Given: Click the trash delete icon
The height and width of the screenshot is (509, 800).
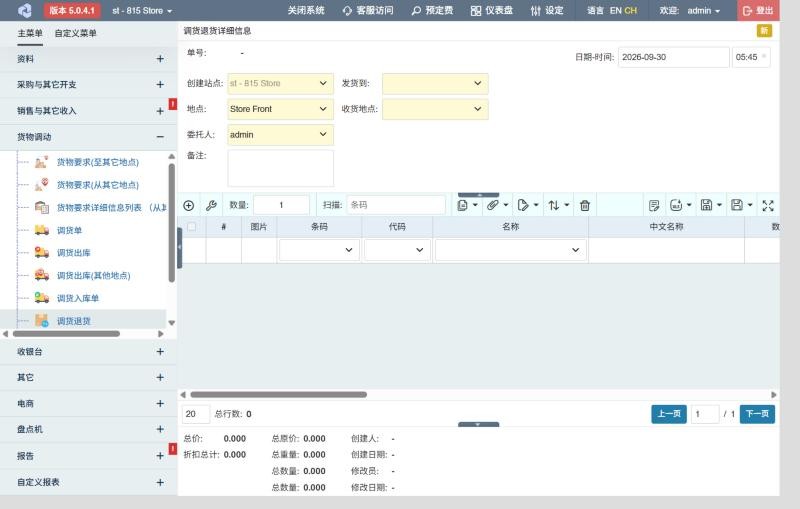Looking at the screenshot, I should [x=585, y=206].
